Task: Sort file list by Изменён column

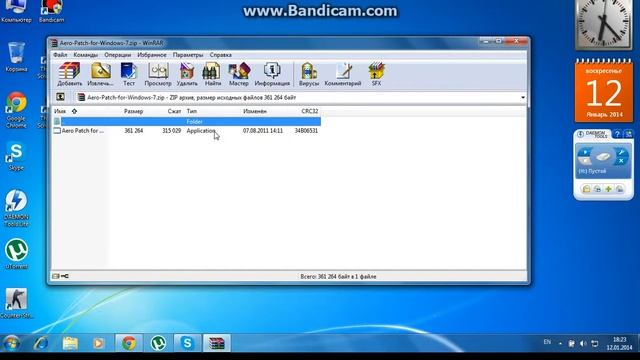Action: point(255,111)
